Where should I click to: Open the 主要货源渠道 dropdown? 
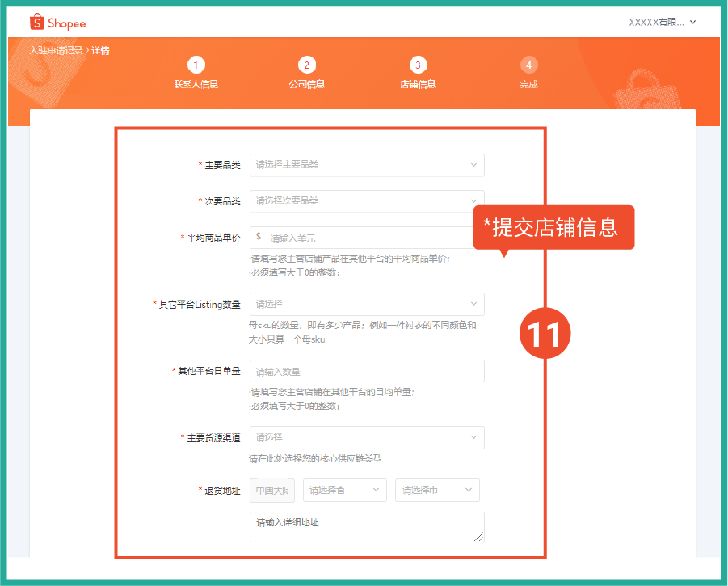[367, 437]
